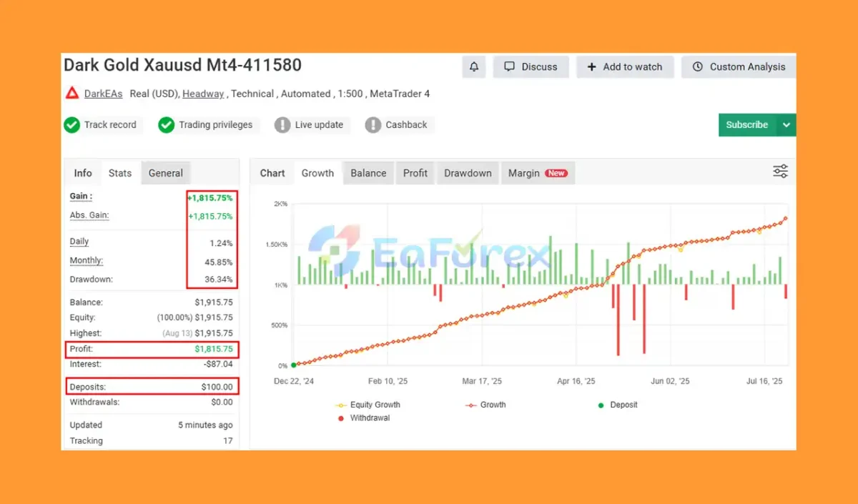Switch to the Info tab
858x504 pixels.
[x=83, y=173]
